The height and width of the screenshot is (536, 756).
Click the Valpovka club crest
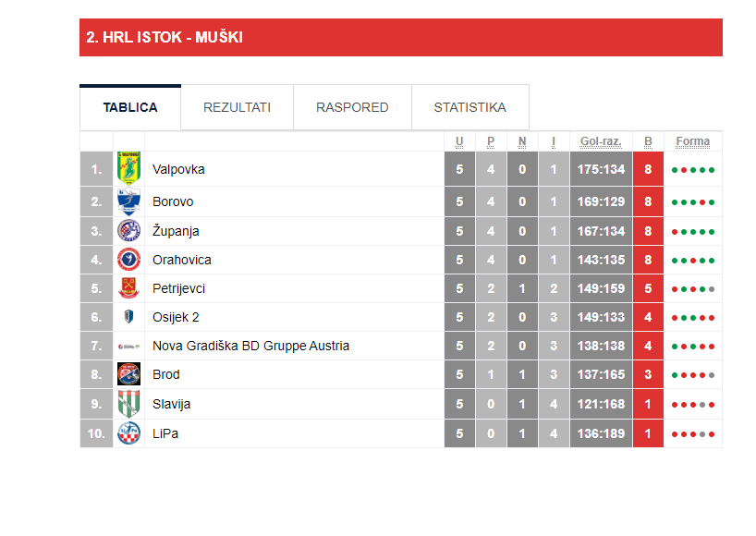[128, 169]
